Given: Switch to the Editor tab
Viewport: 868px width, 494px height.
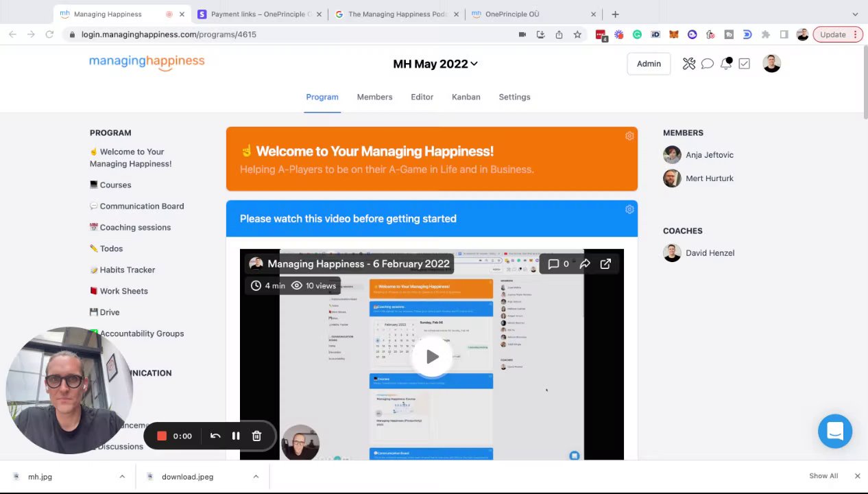Looking at the screenshot, I should tap(422, 97).
